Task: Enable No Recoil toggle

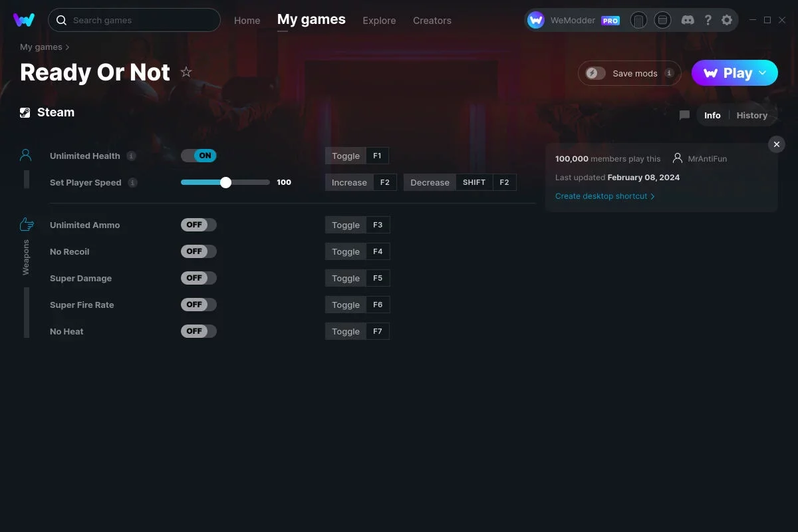Action: [199, 251]
